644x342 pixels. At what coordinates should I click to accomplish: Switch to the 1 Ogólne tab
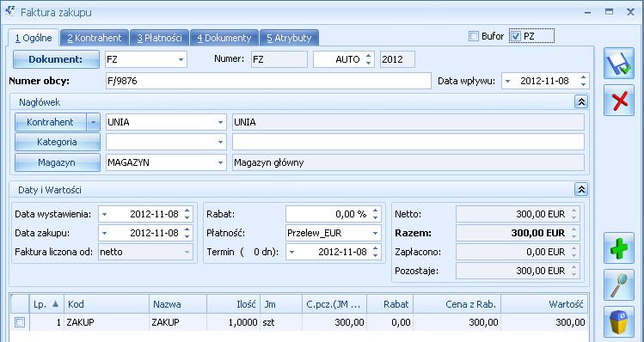coord(34,38)
